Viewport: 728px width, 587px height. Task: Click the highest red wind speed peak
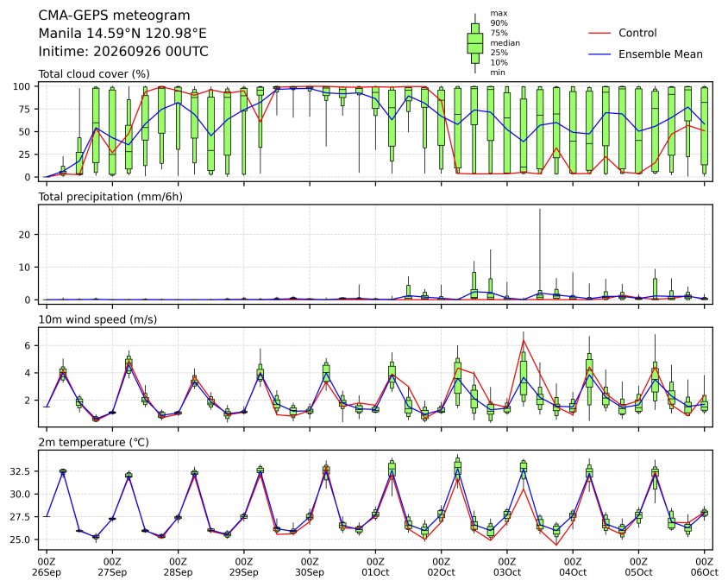pyautogui.click(x=524, y=341)
